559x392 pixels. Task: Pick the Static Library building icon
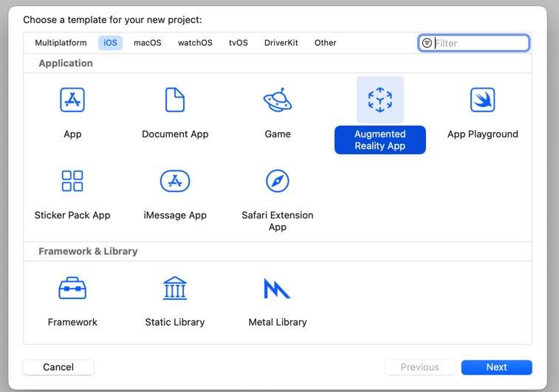tap(175, 288)
